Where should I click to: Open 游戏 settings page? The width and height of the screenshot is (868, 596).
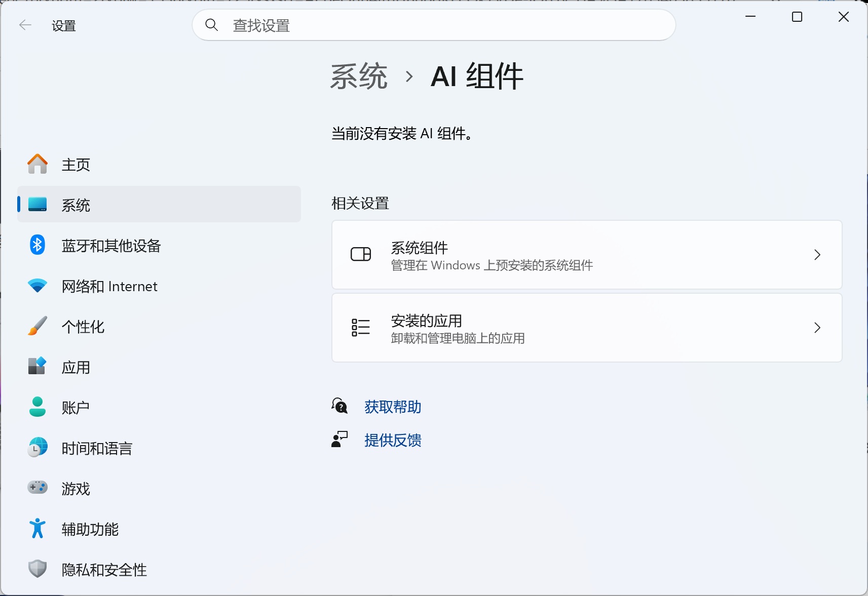pyautogui.click(x=159, y=488)
